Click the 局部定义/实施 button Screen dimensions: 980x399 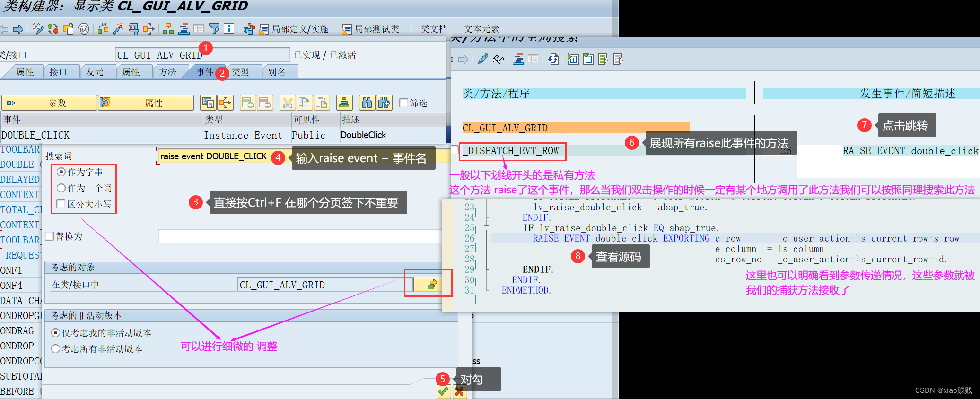pos(294,29)
